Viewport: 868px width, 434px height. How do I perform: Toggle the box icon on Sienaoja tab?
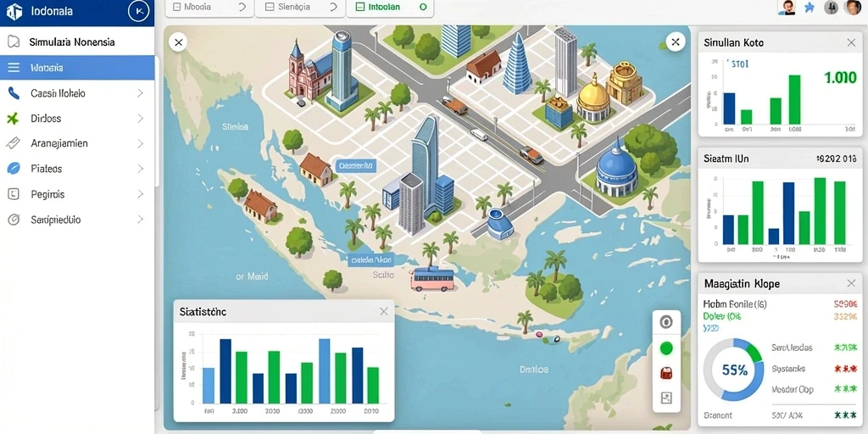point(270,7)
